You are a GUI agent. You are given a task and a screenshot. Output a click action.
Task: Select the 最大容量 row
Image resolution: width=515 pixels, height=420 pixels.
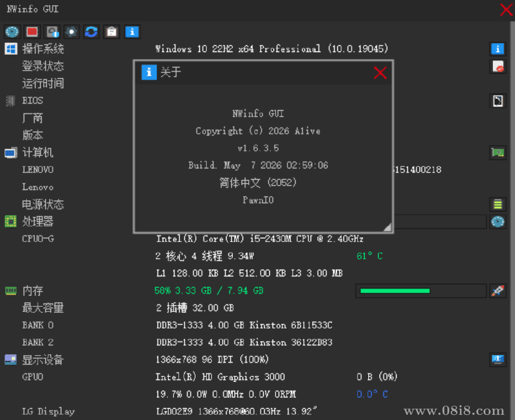point(43,308)
